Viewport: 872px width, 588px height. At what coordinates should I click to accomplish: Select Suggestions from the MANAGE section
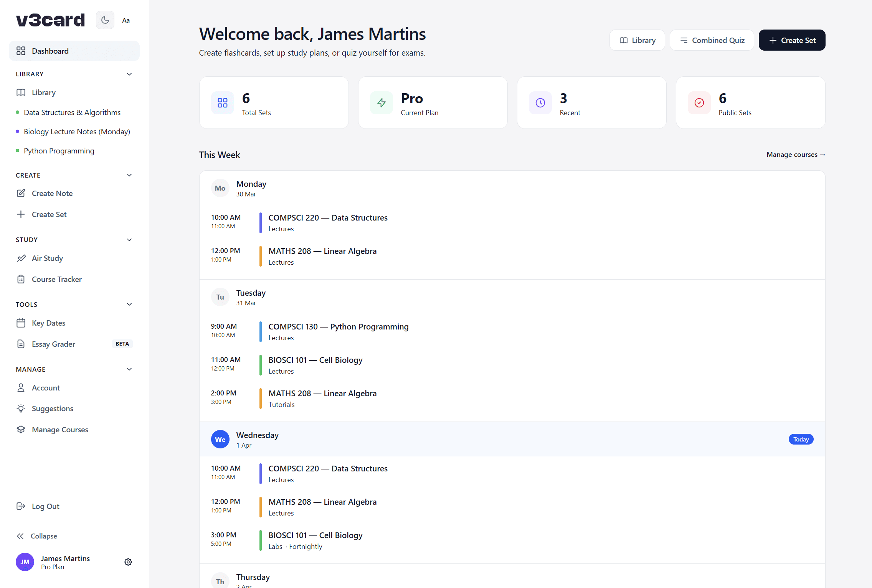click(x=53, y=408)
